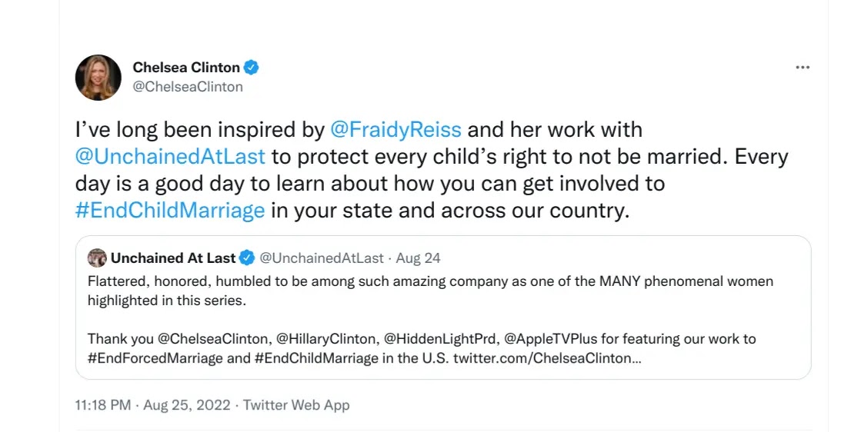Open the Chelsea Clinton display name
Viewport: 868px width, 432px height.
coord(186,68)
